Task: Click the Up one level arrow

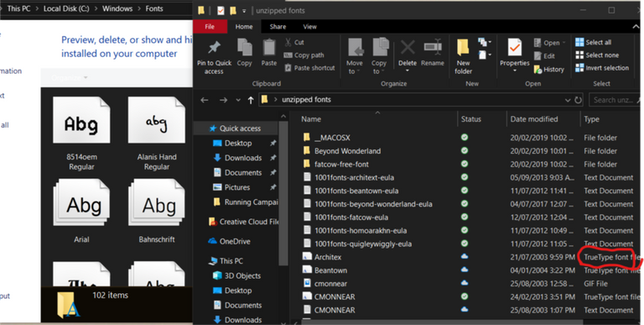Action: tap(251, 100)
